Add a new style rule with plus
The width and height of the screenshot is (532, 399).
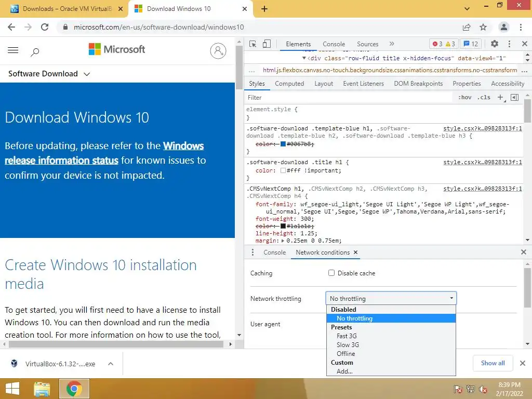pos(500,97)
